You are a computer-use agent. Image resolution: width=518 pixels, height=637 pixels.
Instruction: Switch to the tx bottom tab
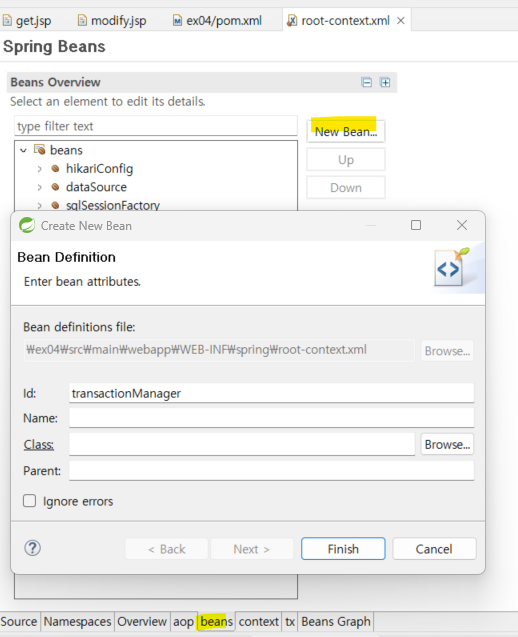click(x=290, y=622)
